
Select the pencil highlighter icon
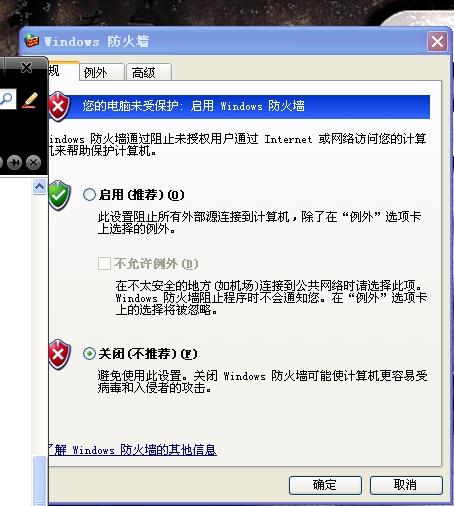(x=30, y=100)
